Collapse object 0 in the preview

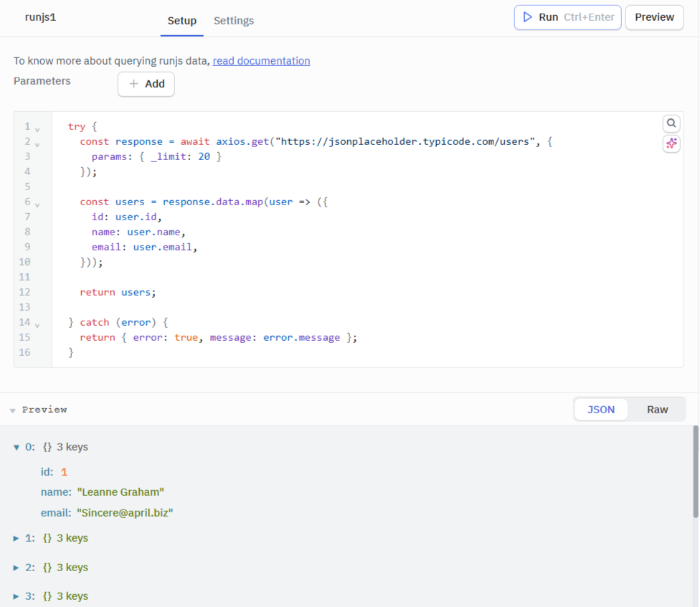click(x=16, y=446)
